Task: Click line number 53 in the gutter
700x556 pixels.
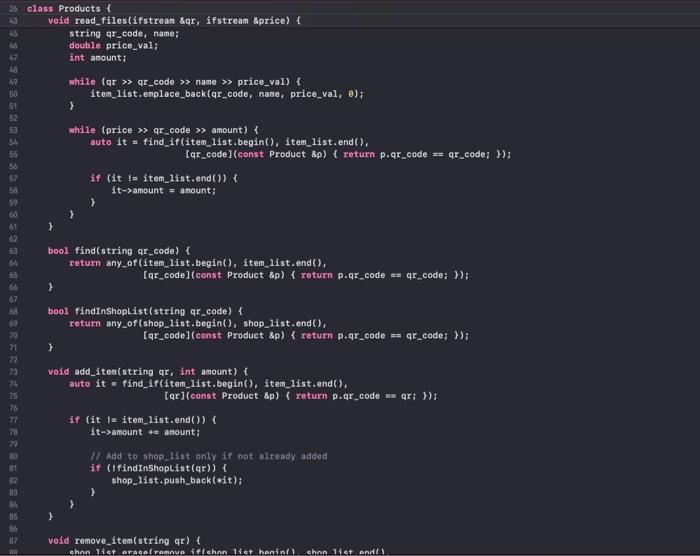Action: [x=13, y=130]
